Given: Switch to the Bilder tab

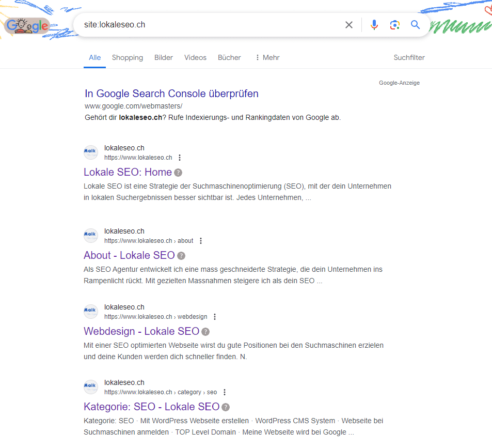Looking at the screenshot, I should click(164, 58).
